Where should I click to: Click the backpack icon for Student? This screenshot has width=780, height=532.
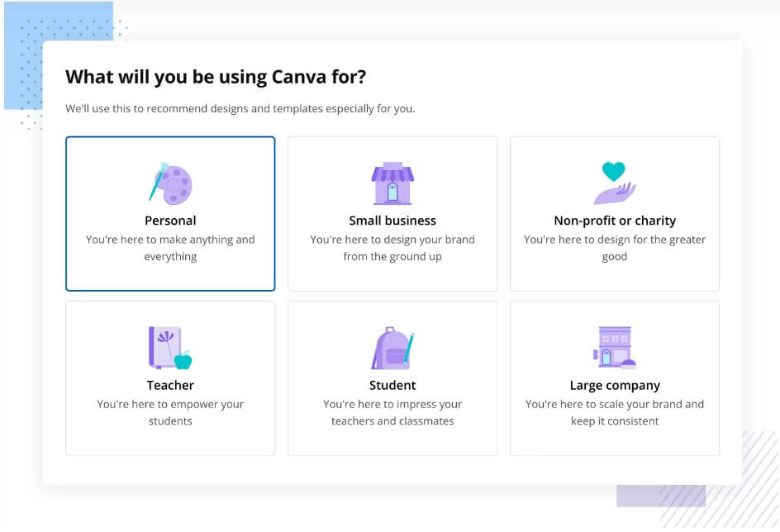tap(392, 348)
